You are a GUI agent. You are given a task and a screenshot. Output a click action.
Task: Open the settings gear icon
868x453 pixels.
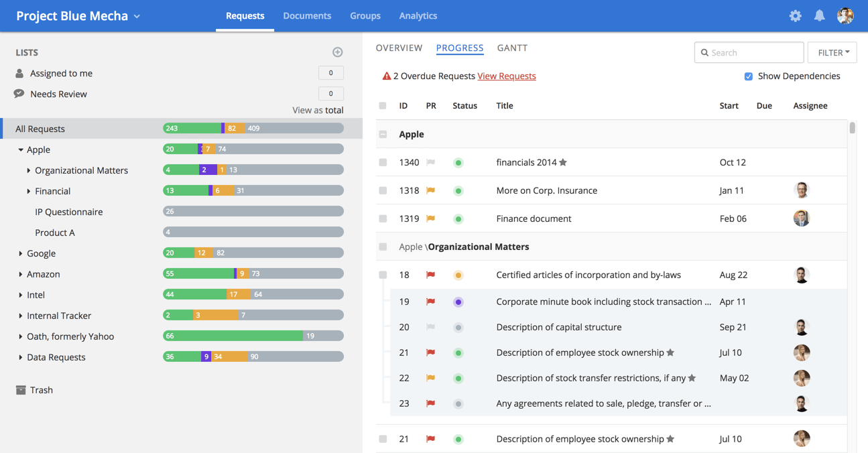pyautogui.click(x=795, y=16)
